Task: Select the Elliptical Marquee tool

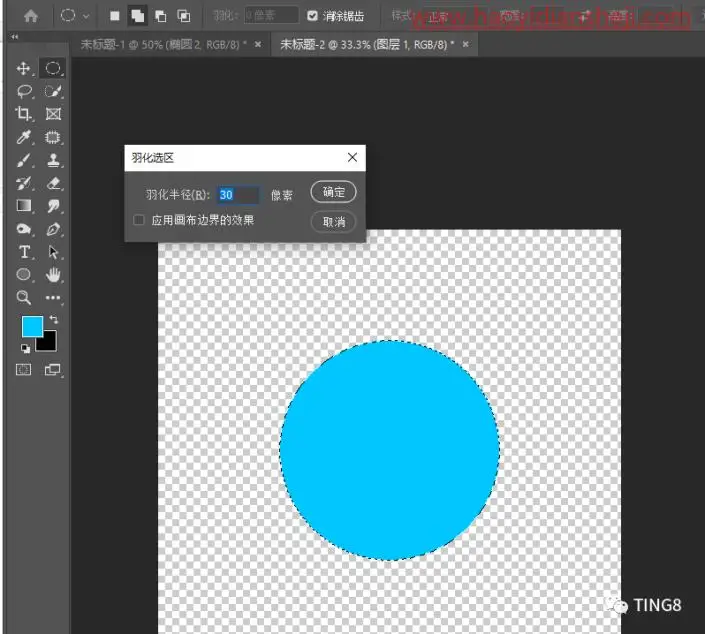Action: coord(53,68)
